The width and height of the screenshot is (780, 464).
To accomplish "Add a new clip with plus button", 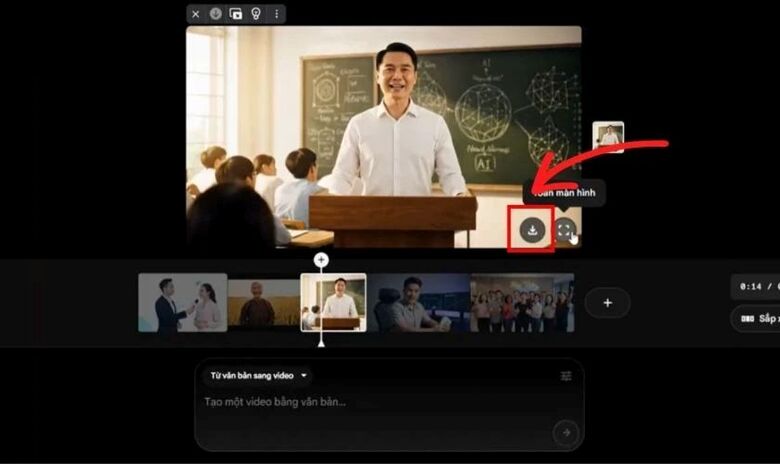I will (607, 302).
